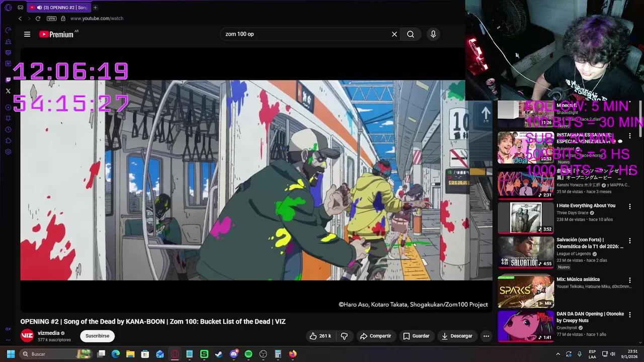Toggle the VPN badge in address bar
This screenshot has height=362, width=644.
tap(51, 19)
